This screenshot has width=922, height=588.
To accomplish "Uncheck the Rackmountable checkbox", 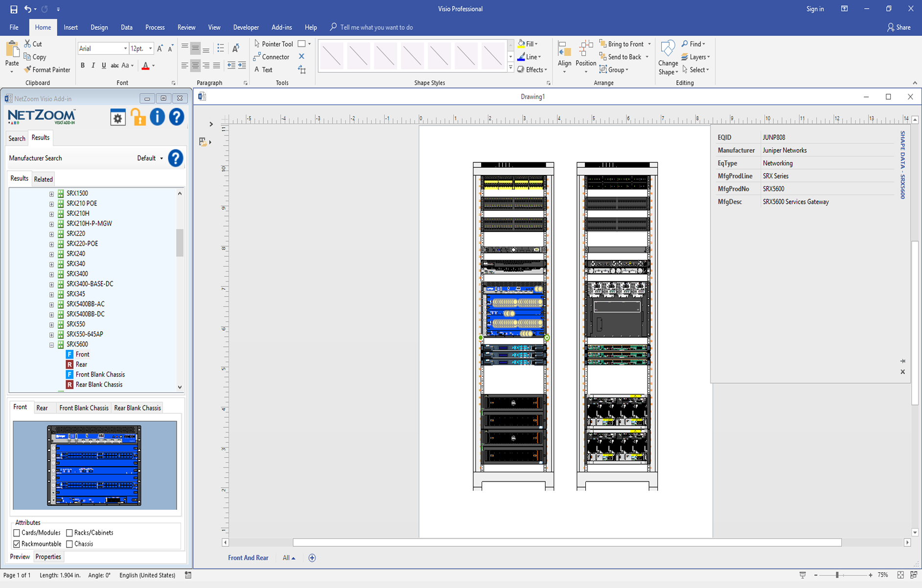I will (17, 544).
